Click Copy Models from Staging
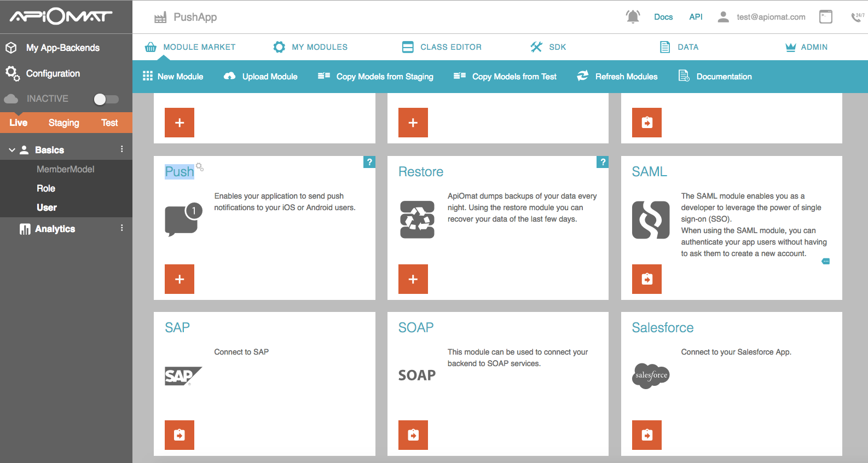Image resolution: width=868 pixels, height=463 pixels. click(375, 77)
